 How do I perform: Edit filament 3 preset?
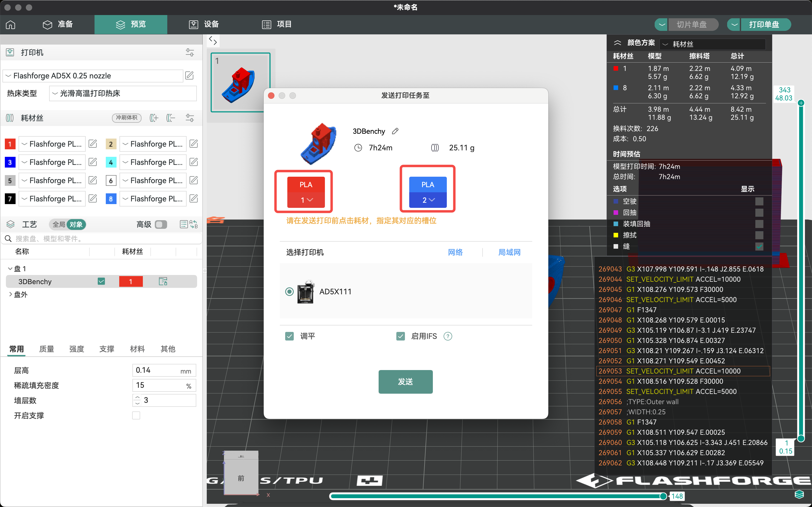93,162
